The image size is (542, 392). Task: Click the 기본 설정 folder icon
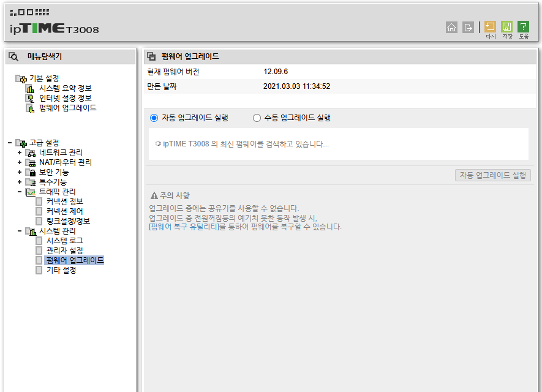[x=21, y=79]
